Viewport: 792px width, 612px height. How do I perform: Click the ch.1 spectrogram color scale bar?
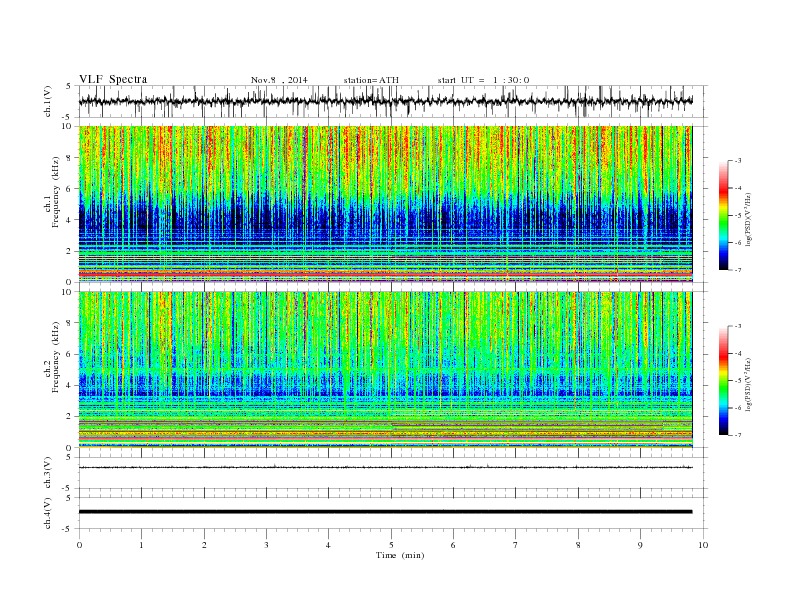(x=724, y=216)
